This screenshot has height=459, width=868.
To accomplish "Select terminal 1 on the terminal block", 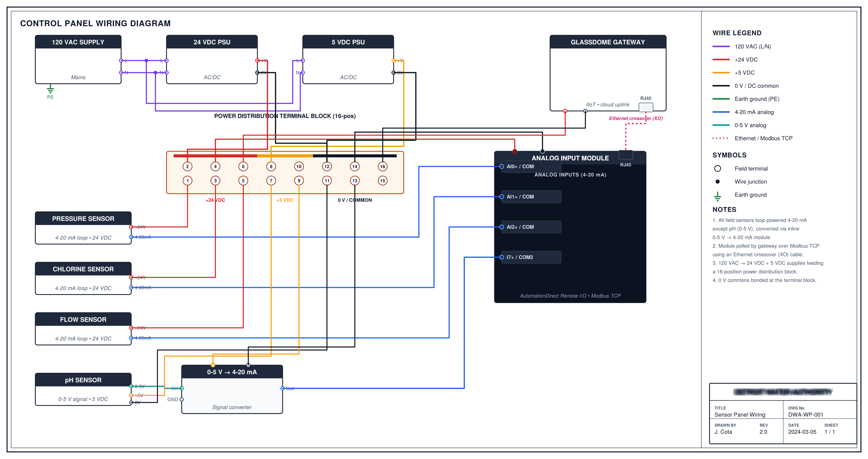I will click(x=187, y=181).
